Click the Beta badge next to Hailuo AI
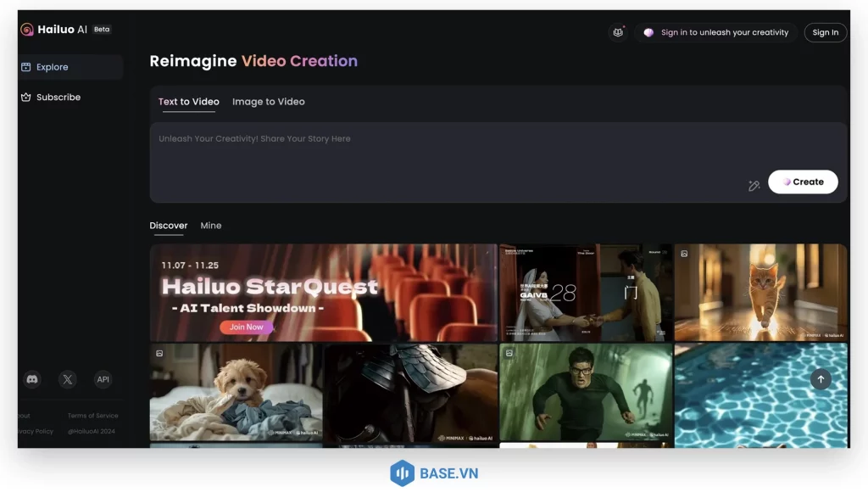 102,30
